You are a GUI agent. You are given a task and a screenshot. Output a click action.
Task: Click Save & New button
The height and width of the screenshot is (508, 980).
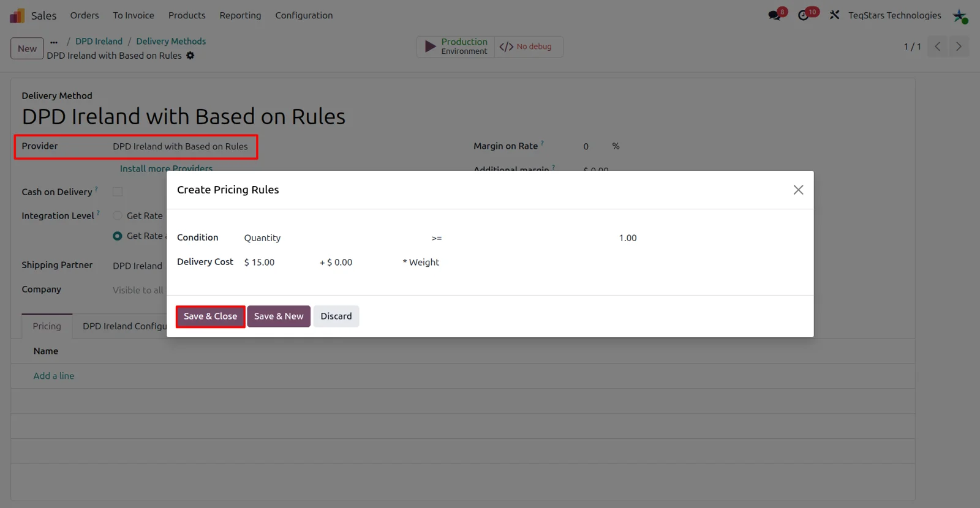279,316
